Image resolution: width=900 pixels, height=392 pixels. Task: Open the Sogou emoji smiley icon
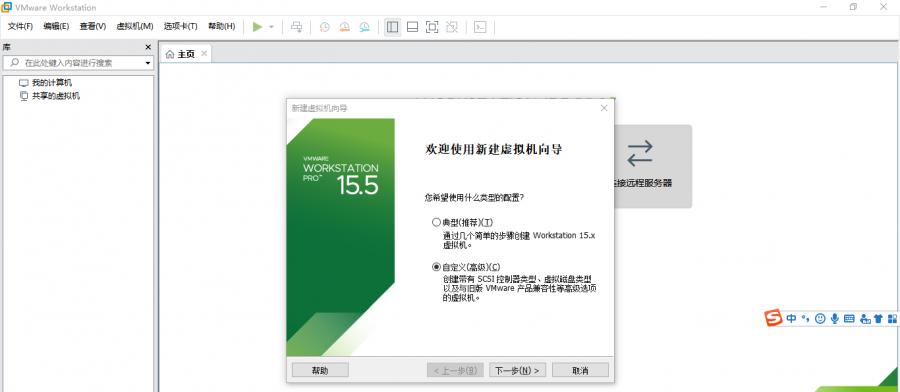[820, 318]
